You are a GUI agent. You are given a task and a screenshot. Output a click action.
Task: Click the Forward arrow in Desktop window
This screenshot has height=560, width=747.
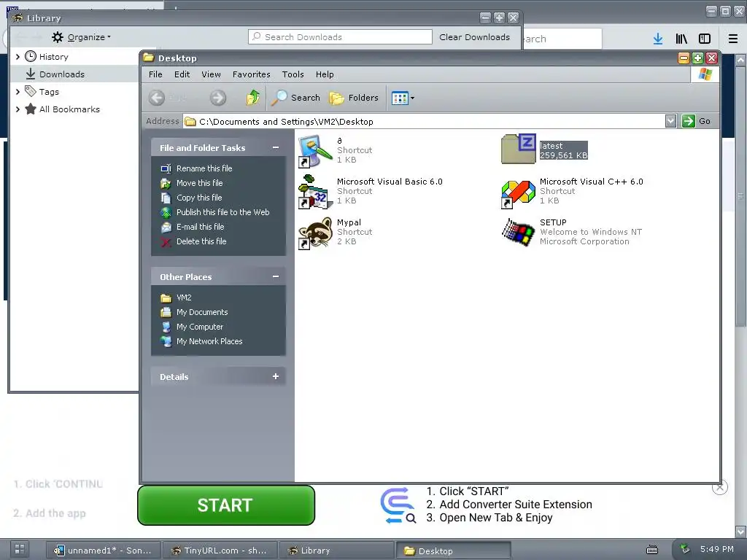[217, 98]
